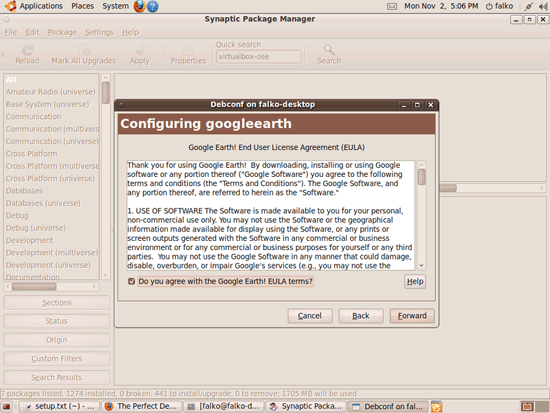The height and width of the screenshot is (413, 550).
Task: Click the Properties toolbar icon
Action: pos(188,50)
